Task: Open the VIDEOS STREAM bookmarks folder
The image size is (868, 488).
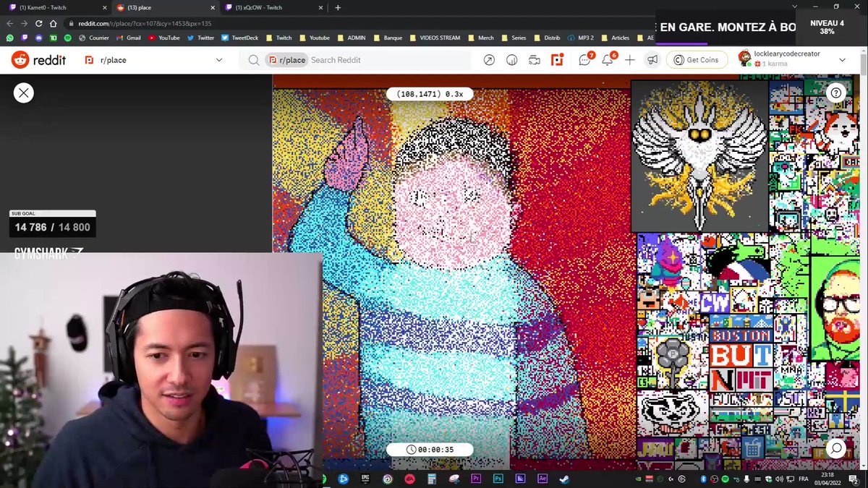Action: 436,38
